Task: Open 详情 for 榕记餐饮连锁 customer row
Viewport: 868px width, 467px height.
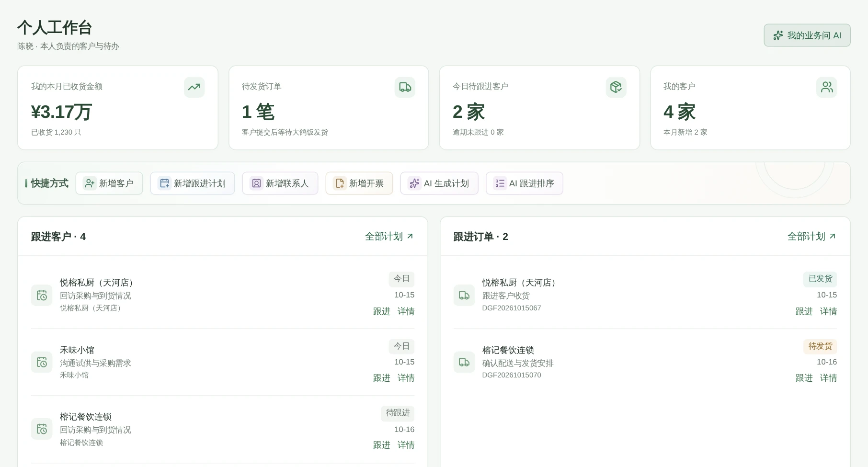Action: pos(406,445)
